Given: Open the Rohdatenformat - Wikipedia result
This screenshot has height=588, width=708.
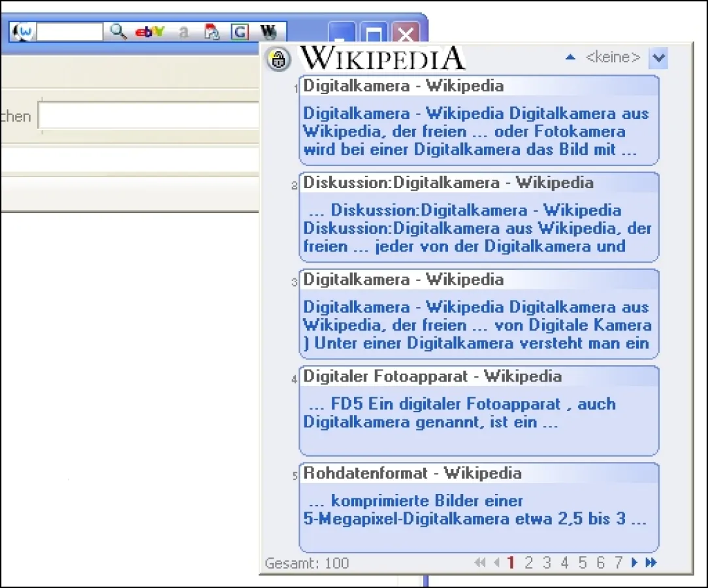Looking at the screenshot, I should tap(412, 473).
